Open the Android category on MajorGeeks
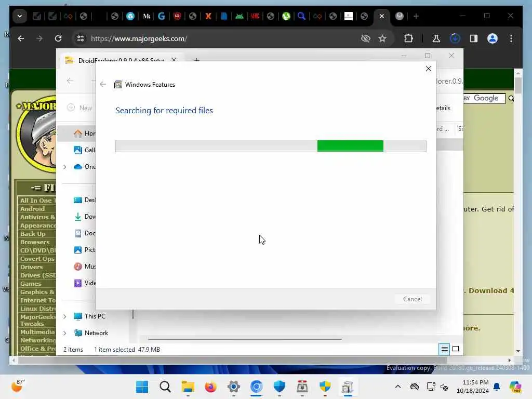This screenshot has width=532, height=399. pyautogui.click(x=32, y=209)
